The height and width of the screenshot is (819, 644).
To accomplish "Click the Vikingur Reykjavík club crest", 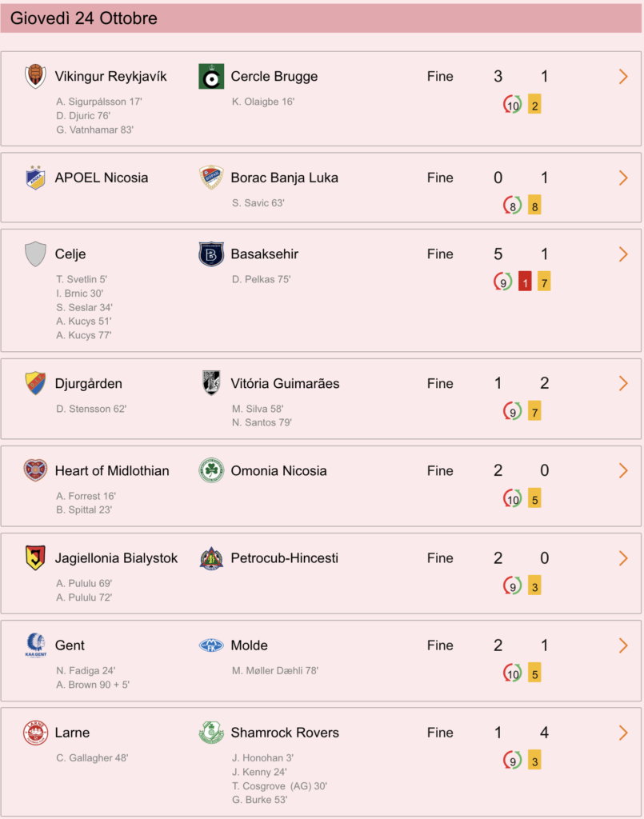I will (x=35, y=76).
